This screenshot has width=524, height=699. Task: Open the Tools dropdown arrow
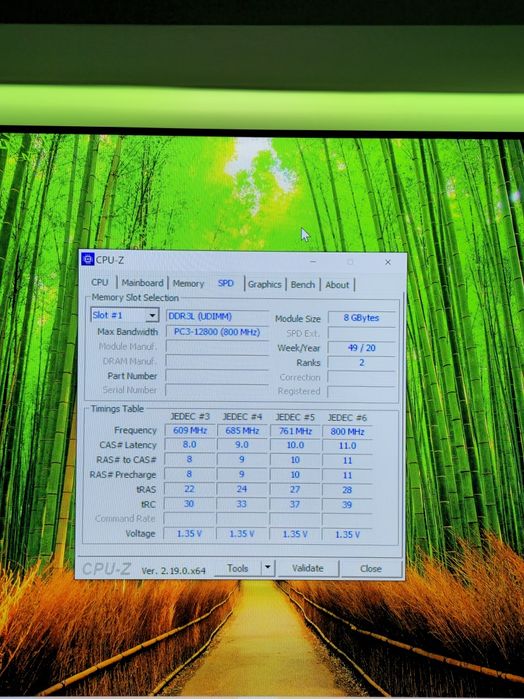268,568
